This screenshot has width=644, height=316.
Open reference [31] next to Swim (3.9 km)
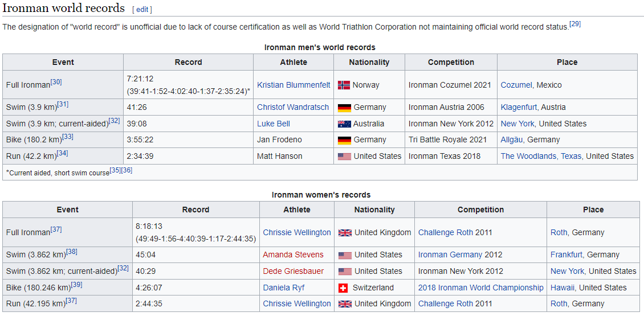(63, 104)
